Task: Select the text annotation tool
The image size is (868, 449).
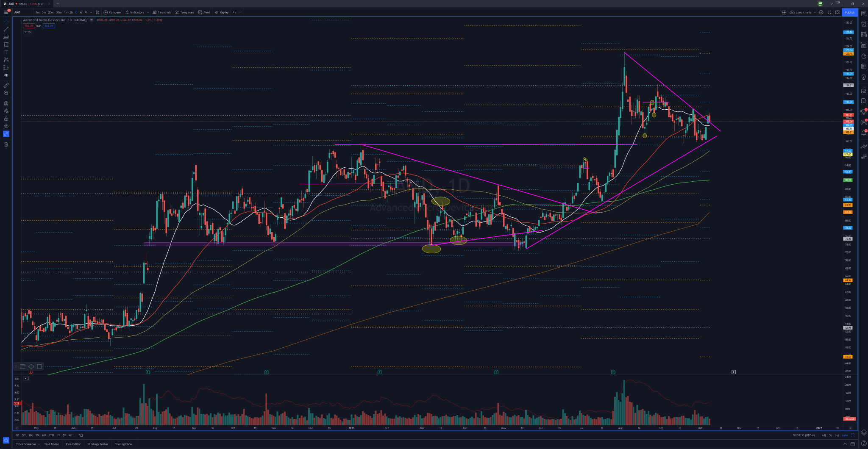Action: (x=6, y=52)
